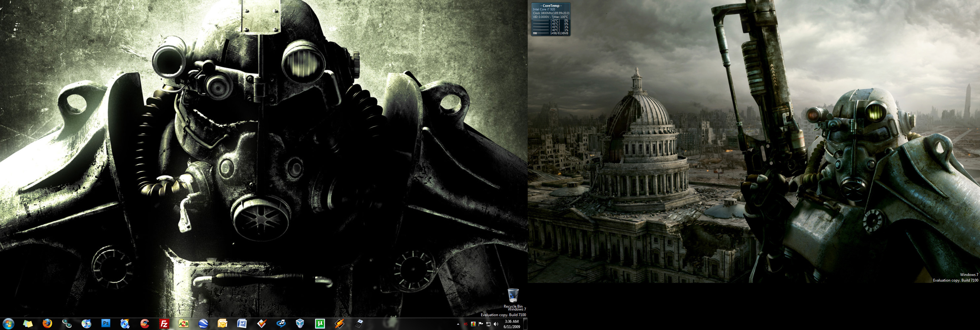Open the taskbar clock showing 3:36 AM

(512, 324)
